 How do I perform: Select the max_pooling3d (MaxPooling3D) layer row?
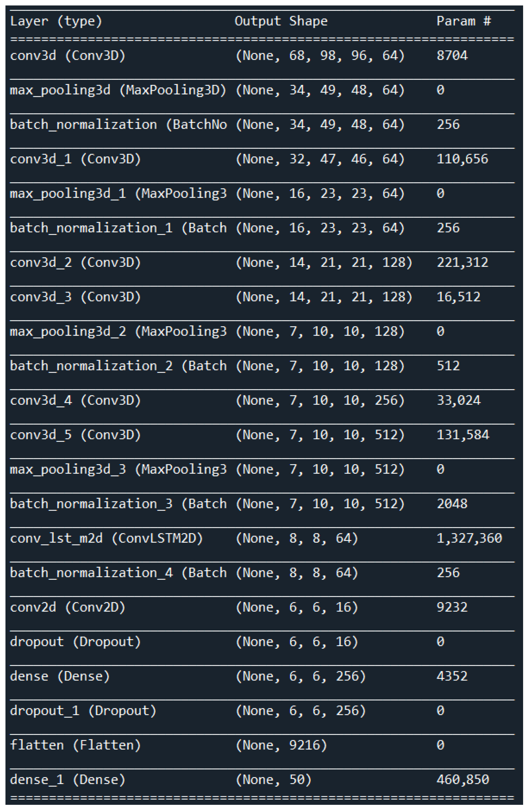[x=118, y=91]
